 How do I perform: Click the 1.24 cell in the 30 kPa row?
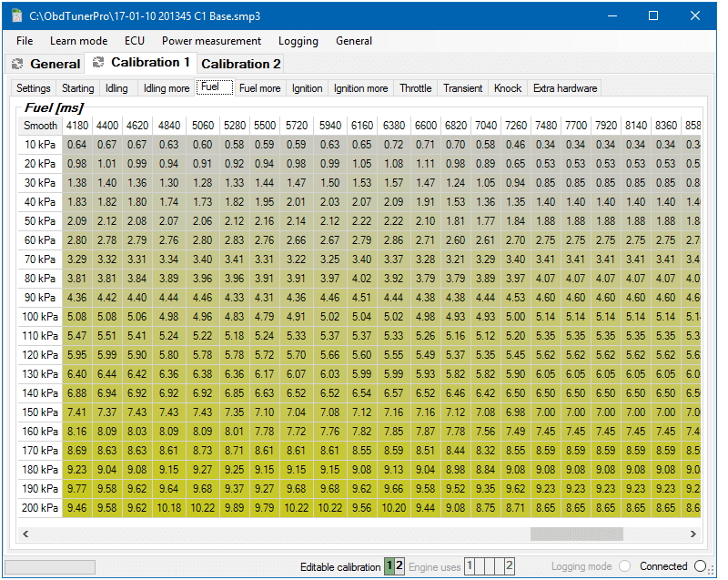456,182
